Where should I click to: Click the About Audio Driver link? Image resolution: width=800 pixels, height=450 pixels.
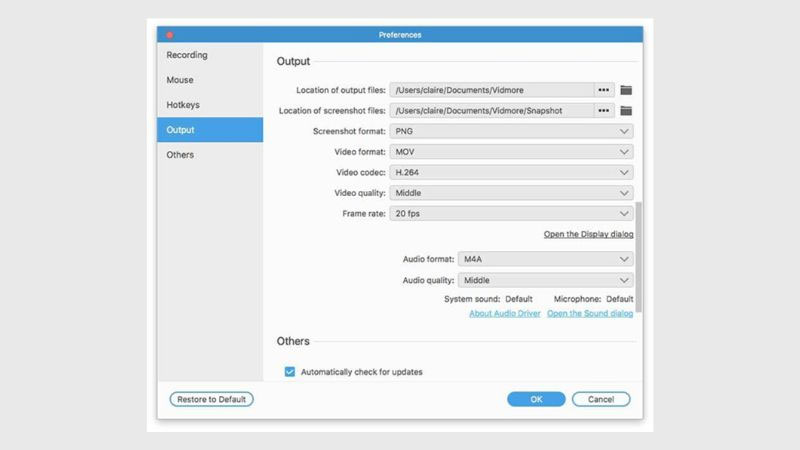pos(504,314)
